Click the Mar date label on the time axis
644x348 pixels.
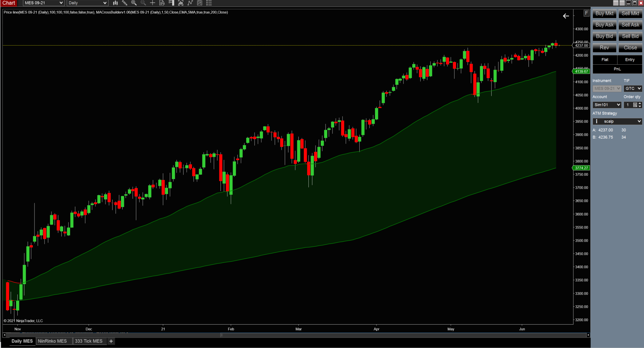tap(298, 329)
